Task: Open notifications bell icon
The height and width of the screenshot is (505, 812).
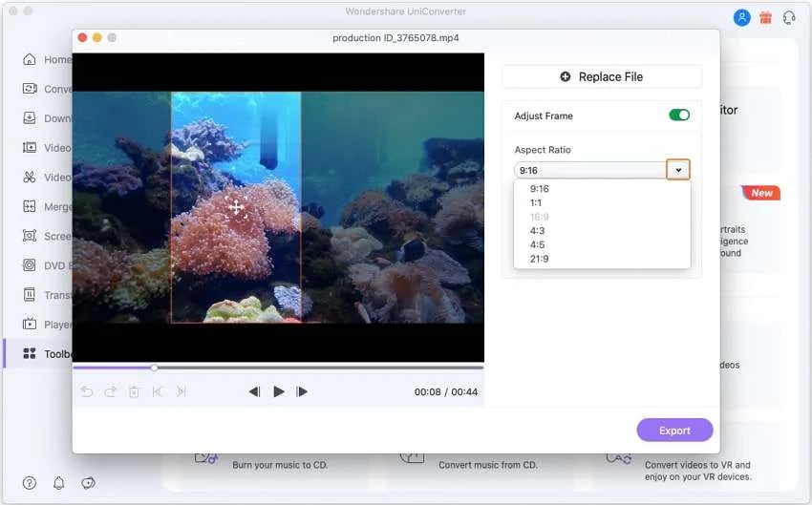Action: (x=59, y=483)
